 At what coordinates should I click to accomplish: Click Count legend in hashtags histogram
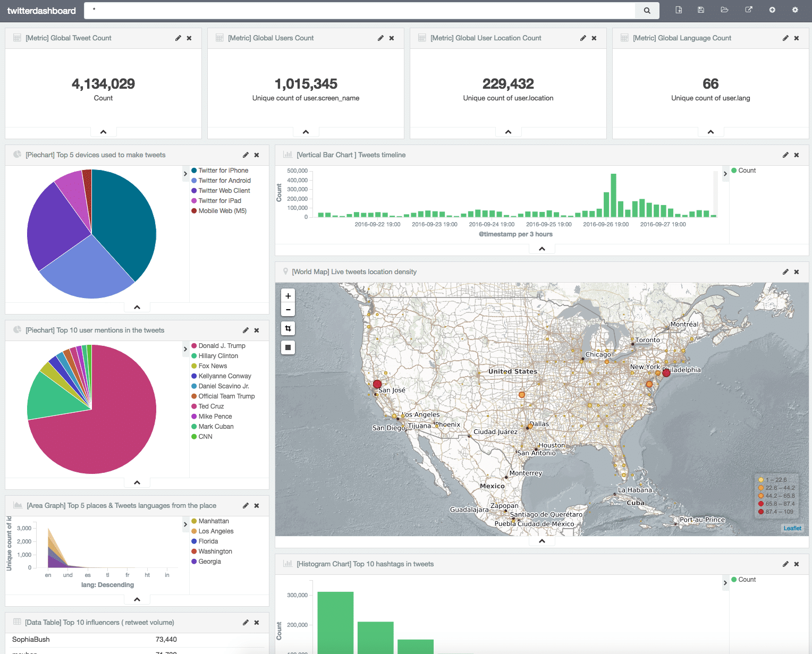pyautogui.click(x=743, y=580)
